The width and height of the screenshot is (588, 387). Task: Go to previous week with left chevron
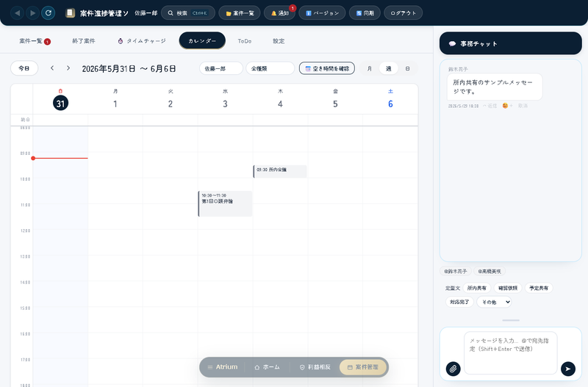pyautogui.click(x=52, y=68)
